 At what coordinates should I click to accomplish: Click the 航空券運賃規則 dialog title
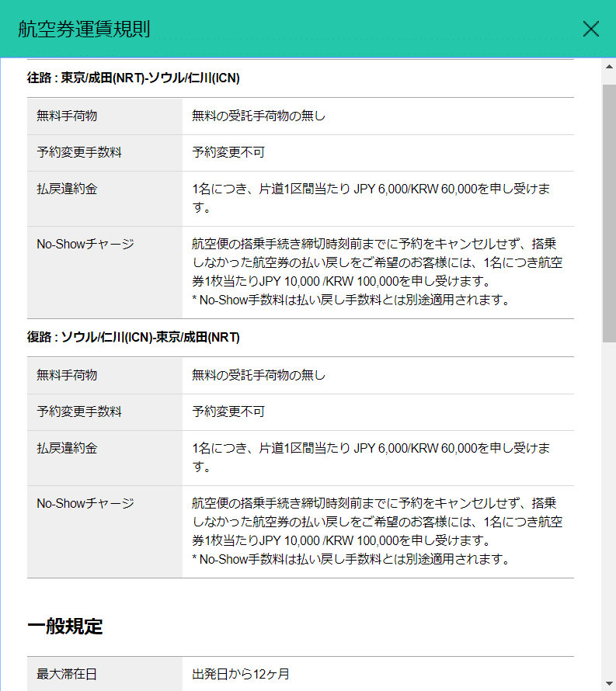(x=84, y=30)
